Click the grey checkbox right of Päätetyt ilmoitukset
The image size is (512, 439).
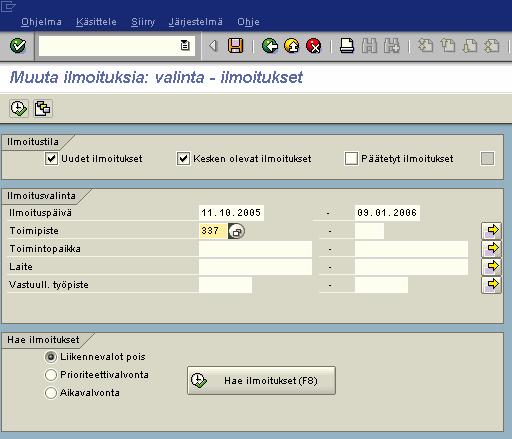487,159
